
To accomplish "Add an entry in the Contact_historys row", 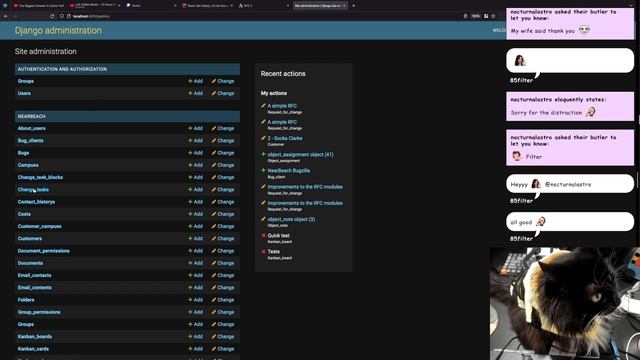I will tap(196, 202).
